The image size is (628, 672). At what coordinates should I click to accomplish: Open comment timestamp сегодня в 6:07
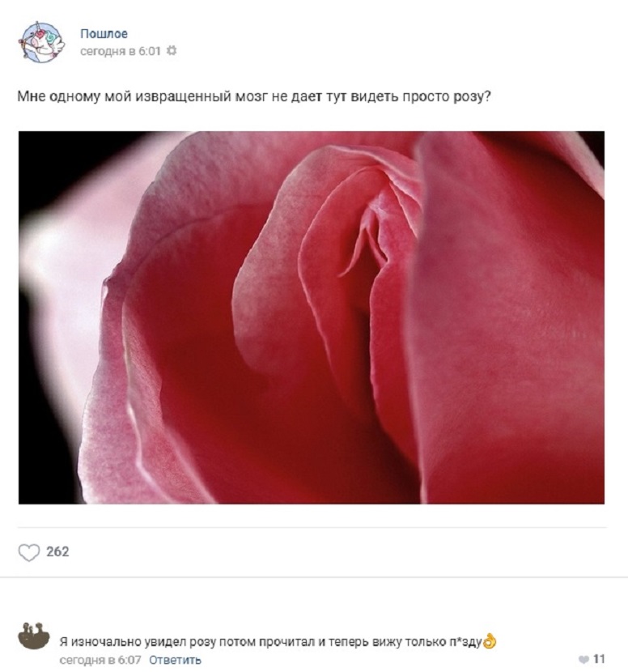coord(100,660)
